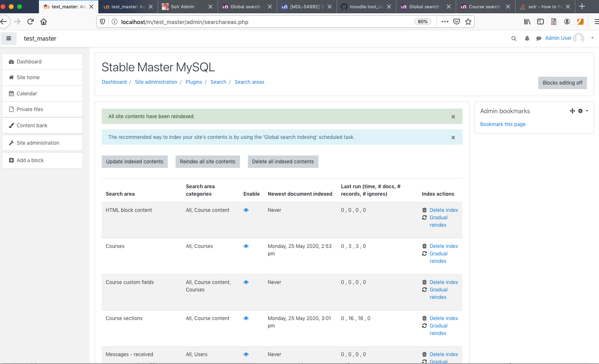
Task: Click Gradual reindex for Courses row
Action: tap(438, 257)
